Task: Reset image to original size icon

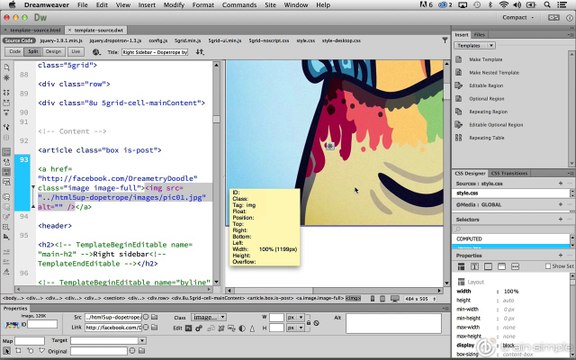Action: tap(316, 323)
